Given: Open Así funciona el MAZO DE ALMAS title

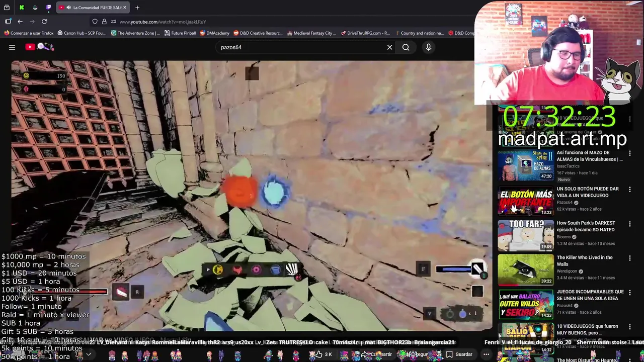Looking at the screenshot, I should tap(590, 156).
